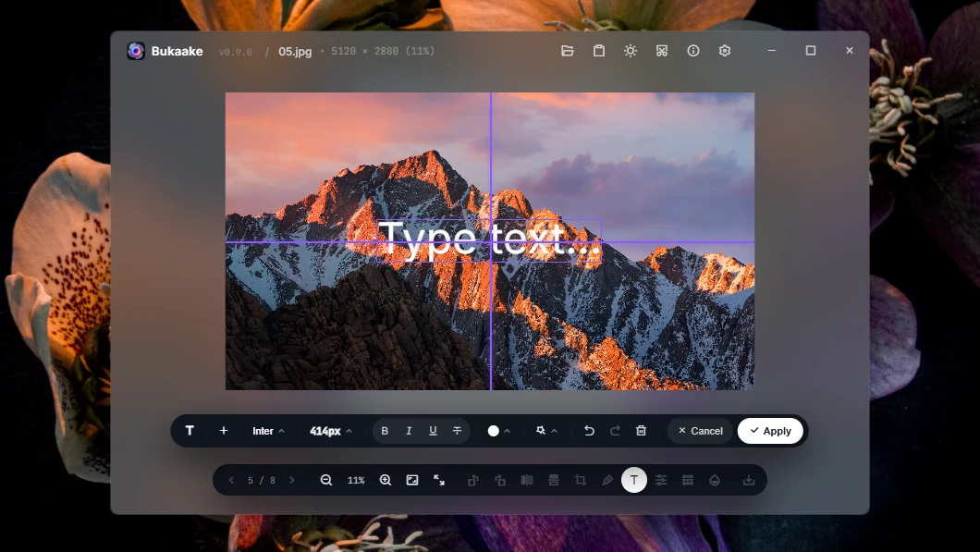Image resolution: width=980 pixels, height=552 pixels.
Task: Flip image horizontally
Action: point(527,480)
